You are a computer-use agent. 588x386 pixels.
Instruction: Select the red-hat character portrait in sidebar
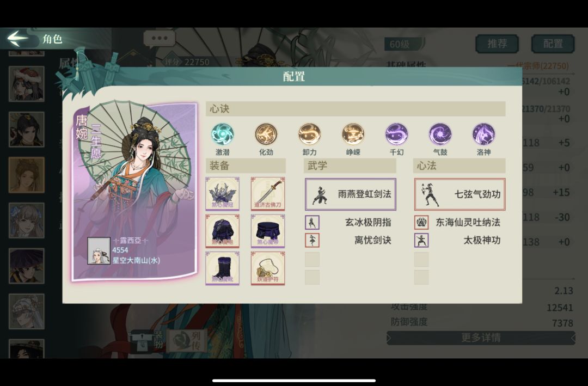26,84
